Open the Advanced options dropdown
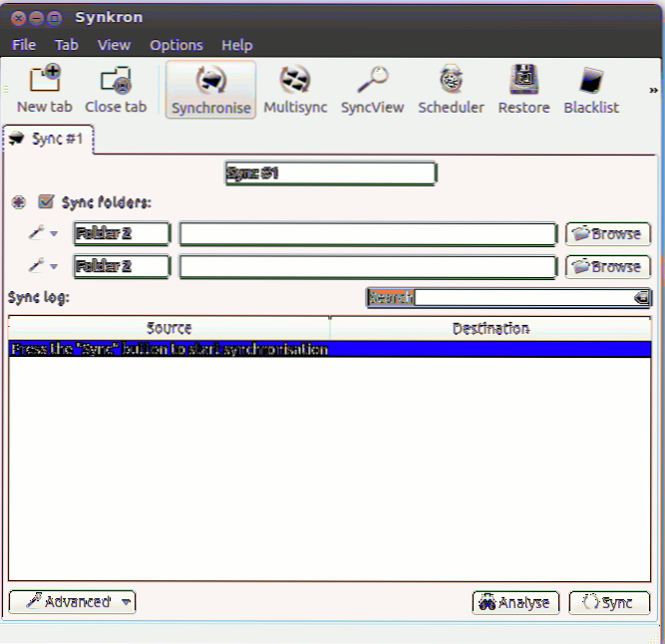This screenshot has width=665, height=644. [72, 602]
